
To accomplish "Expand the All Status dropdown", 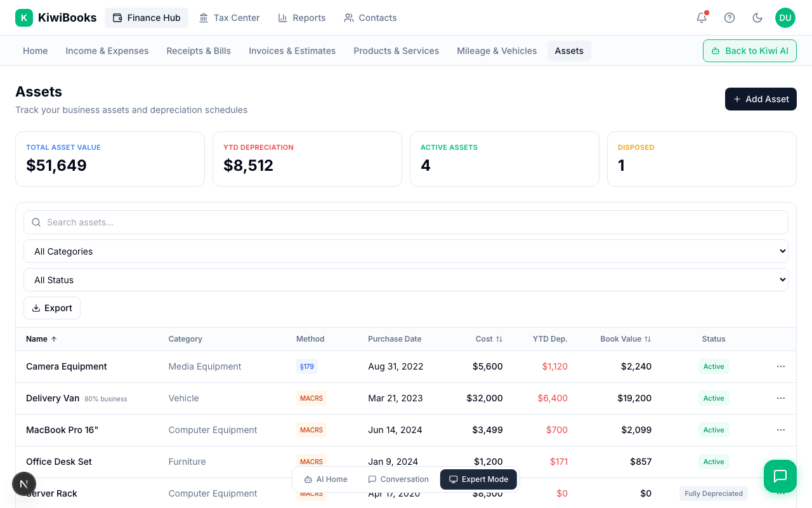I will (x=406, y=280).
